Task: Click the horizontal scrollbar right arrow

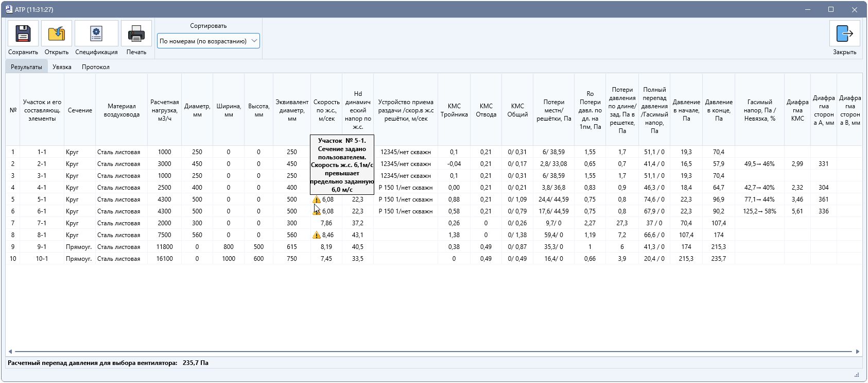Action: click(x=858, y=352)
